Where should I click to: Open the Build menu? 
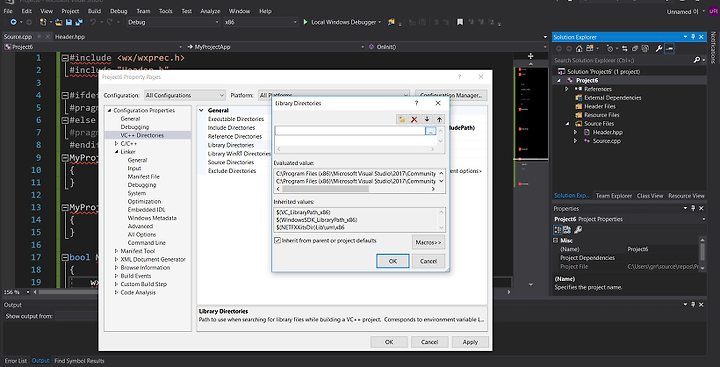(94, 11)
